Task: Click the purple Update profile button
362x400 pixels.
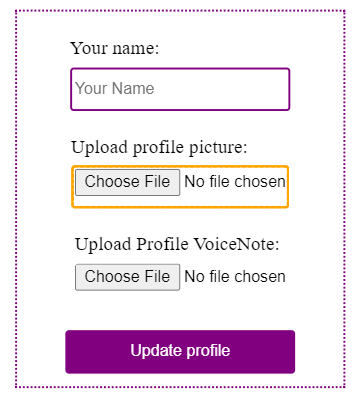Action: (x=180, y=352)
